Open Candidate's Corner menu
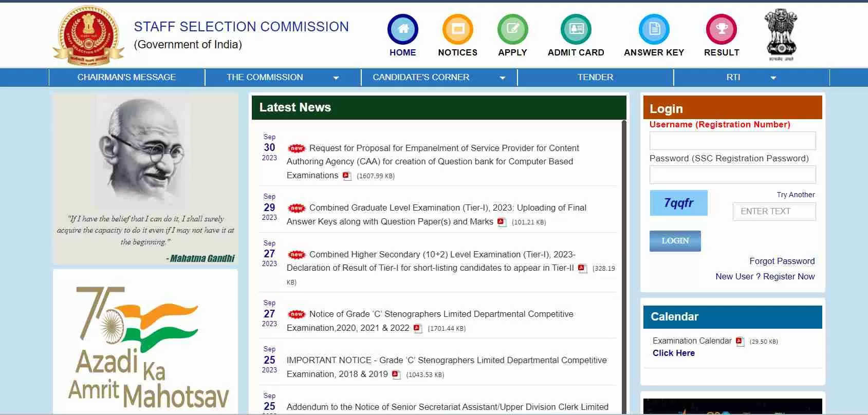 [x=421, y=77]
